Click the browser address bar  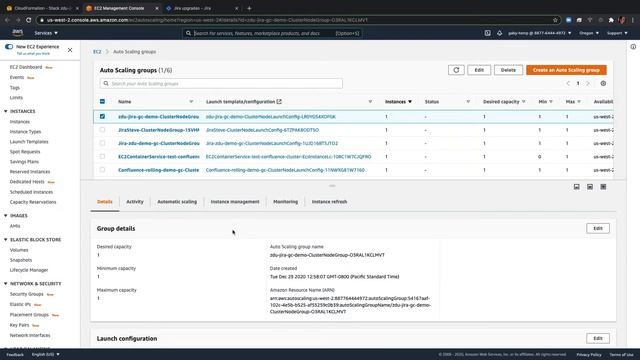coord(297,20)
